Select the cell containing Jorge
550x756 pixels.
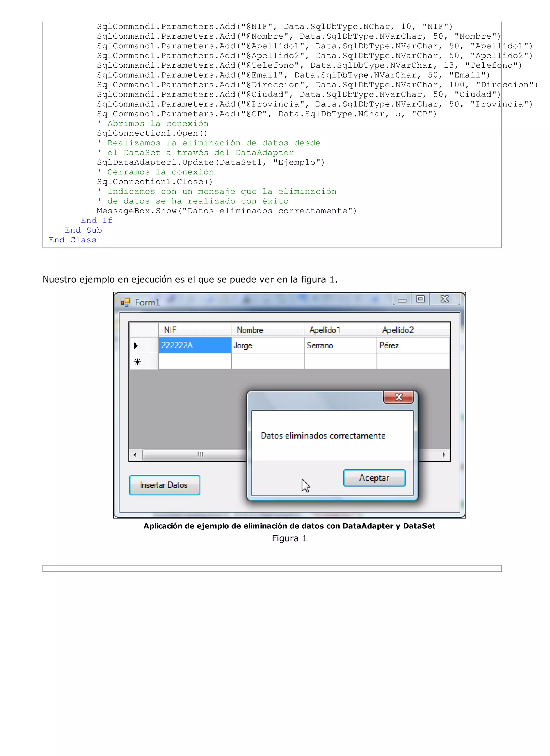click(x=267, y=345)
